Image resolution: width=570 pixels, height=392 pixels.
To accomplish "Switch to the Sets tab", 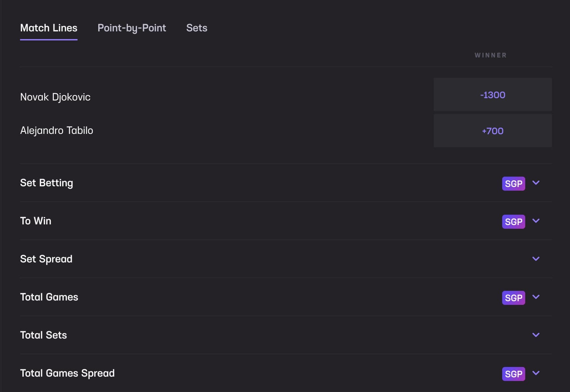I will (197, 28).
